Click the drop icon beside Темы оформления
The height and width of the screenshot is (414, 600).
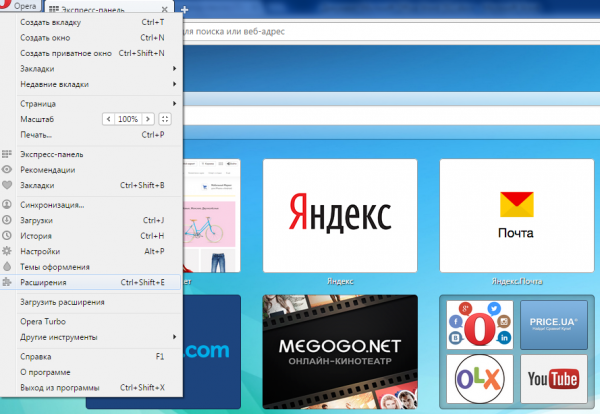pyautogui.click(x=7, y=267)
